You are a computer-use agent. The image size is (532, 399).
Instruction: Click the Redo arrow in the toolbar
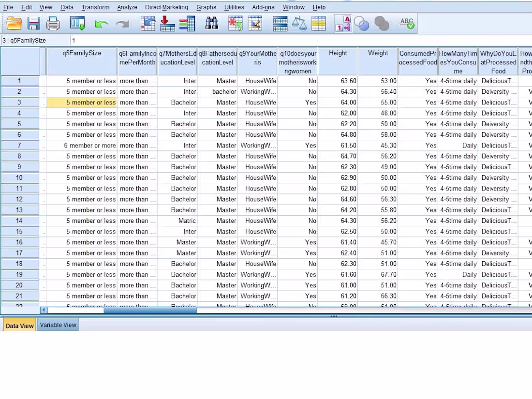121,23
